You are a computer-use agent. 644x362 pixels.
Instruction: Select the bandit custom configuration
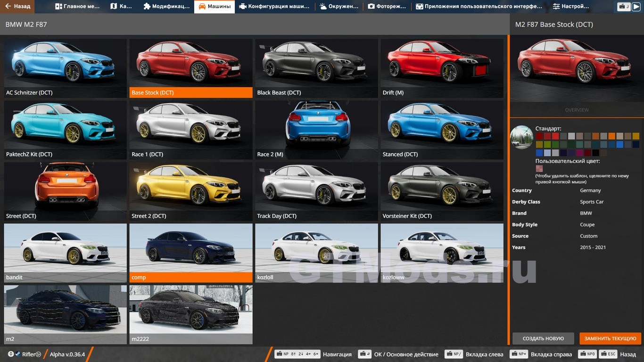click(65, 253)
